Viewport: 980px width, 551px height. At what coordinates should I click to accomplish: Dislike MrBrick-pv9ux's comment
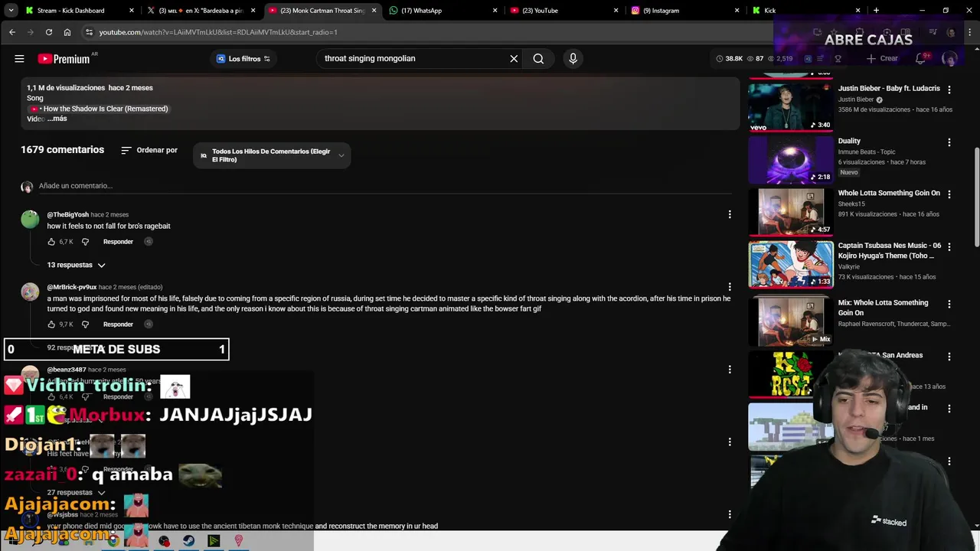pos(85,324)
